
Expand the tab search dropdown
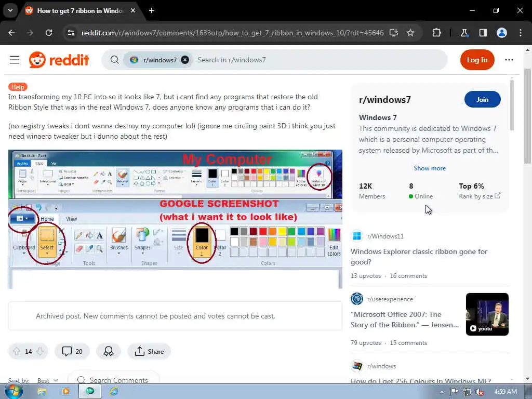10,10
